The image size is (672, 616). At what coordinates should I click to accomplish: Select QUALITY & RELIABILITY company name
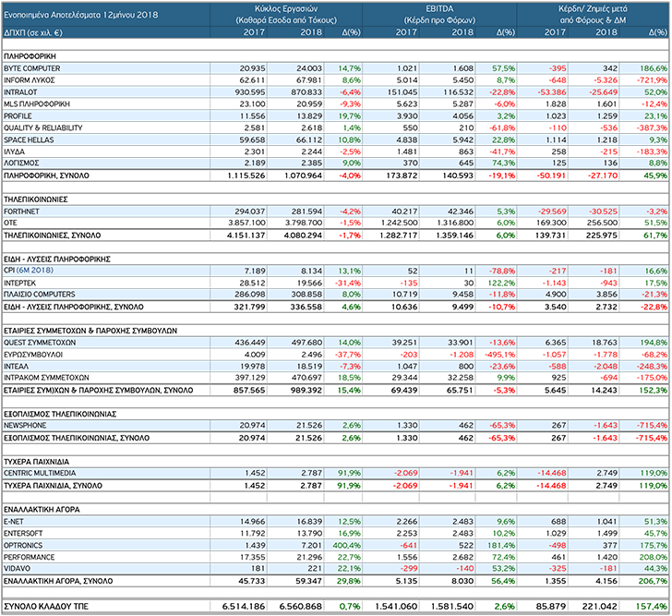tap(42, 127)
